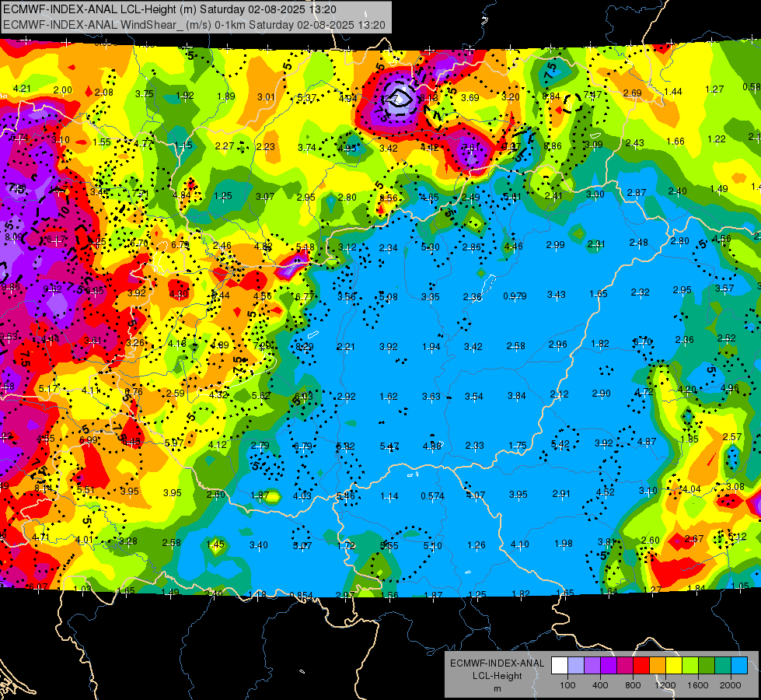
Task: Click the wind shear value 8.56
Action: 388,198
